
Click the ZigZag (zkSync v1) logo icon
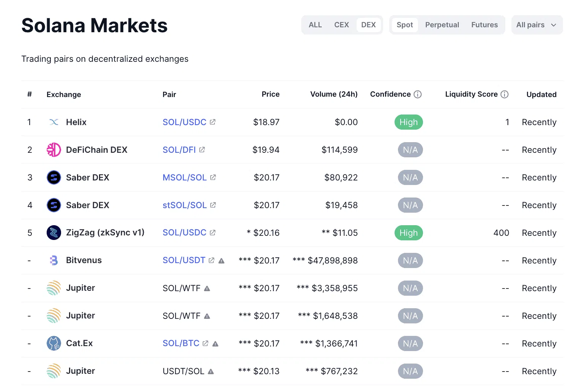click(54, 233)
